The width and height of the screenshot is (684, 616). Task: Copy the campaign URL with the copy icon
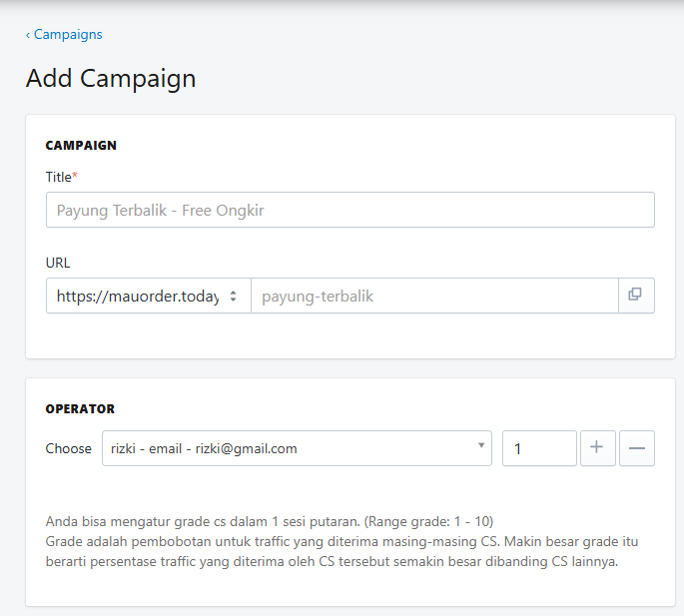click(x=636, y=296)
